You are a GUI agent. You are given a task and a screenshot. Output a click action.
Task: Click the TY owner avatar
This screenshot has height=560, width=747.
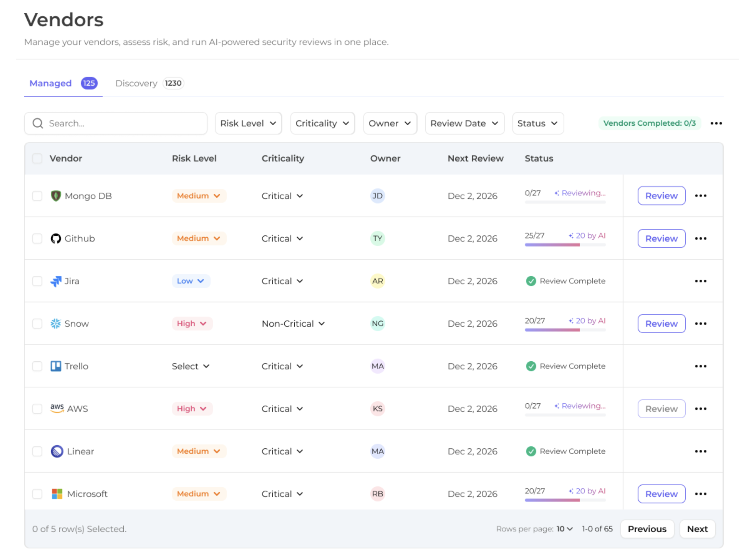[377, 238]
